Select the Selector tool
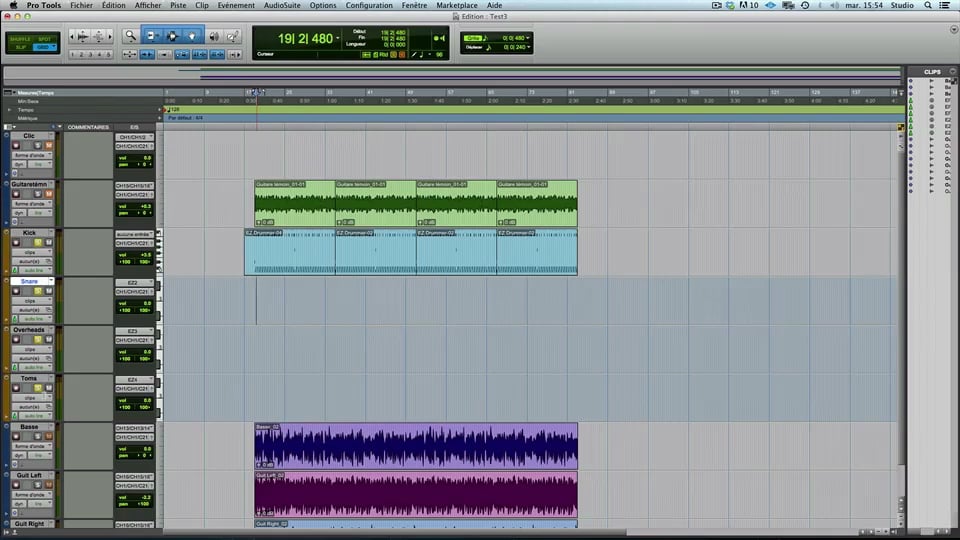This screenshot has height=540, width=960. click(x=172, y=36)
